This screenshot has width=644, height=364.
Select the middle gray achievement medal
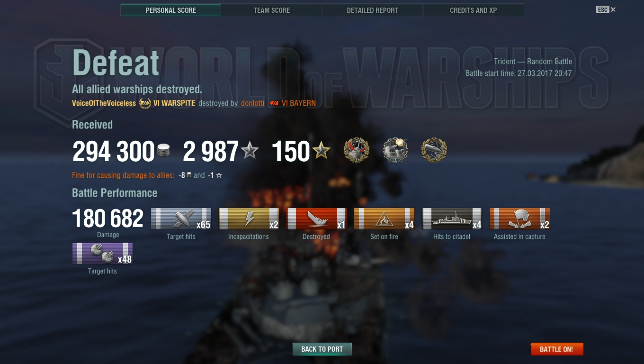tap(395, 151)
